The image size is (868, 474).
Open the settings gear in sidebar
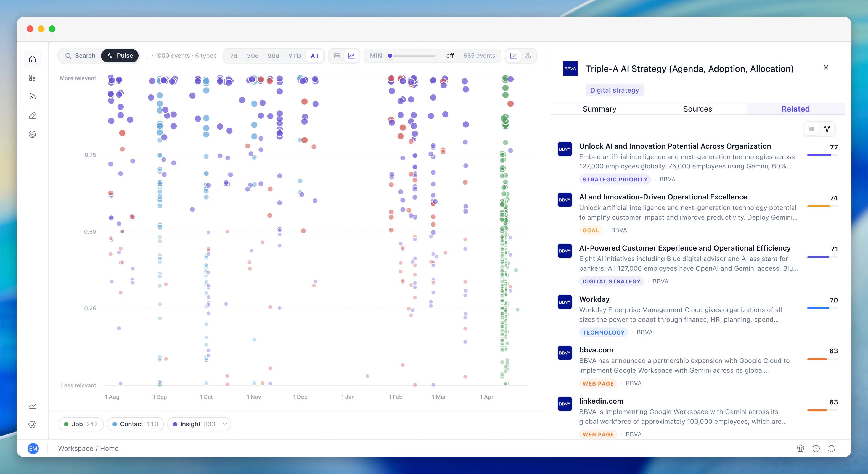[x=32, y=424]
